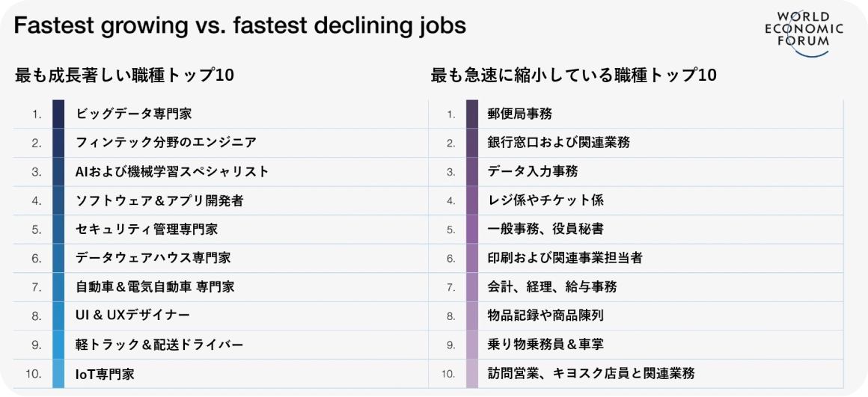868x397 pixels.
Task: Click レジ係やチケット係 row
Action: [x=636, y=200]
